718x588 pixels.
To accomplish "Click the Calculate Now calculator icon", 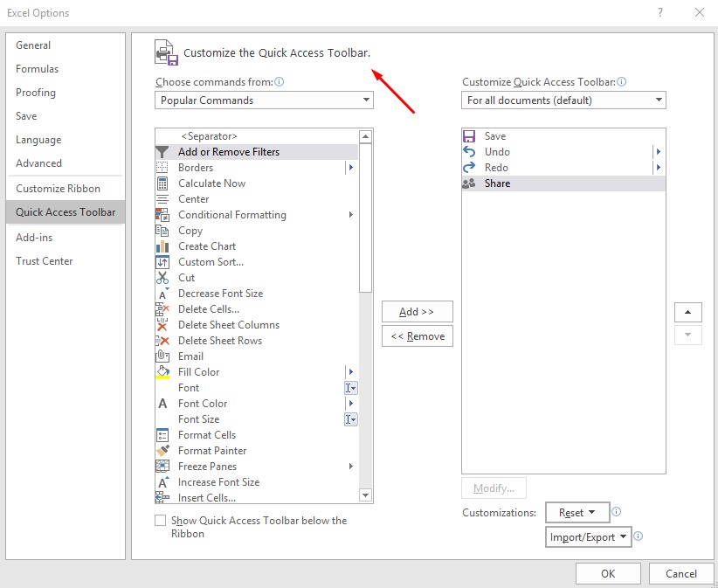I will tap(162, 183).
